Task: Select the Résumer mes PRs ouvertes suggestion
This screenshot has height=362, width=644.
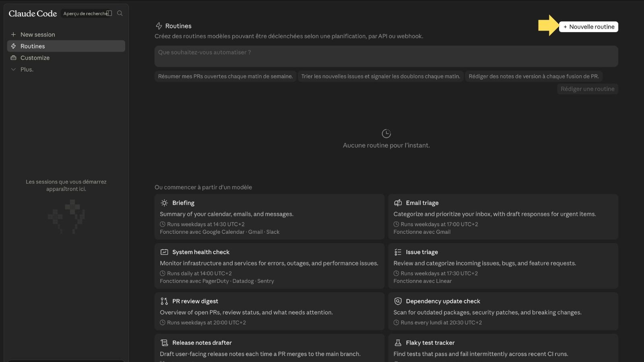Action: (225, 76)
